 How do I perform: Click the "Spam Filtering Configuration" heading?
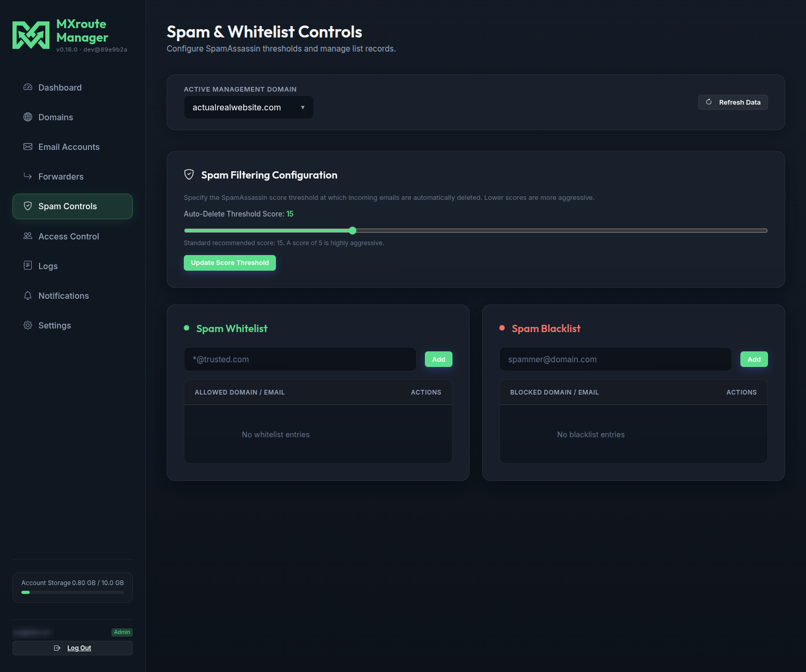pos(269,175)
